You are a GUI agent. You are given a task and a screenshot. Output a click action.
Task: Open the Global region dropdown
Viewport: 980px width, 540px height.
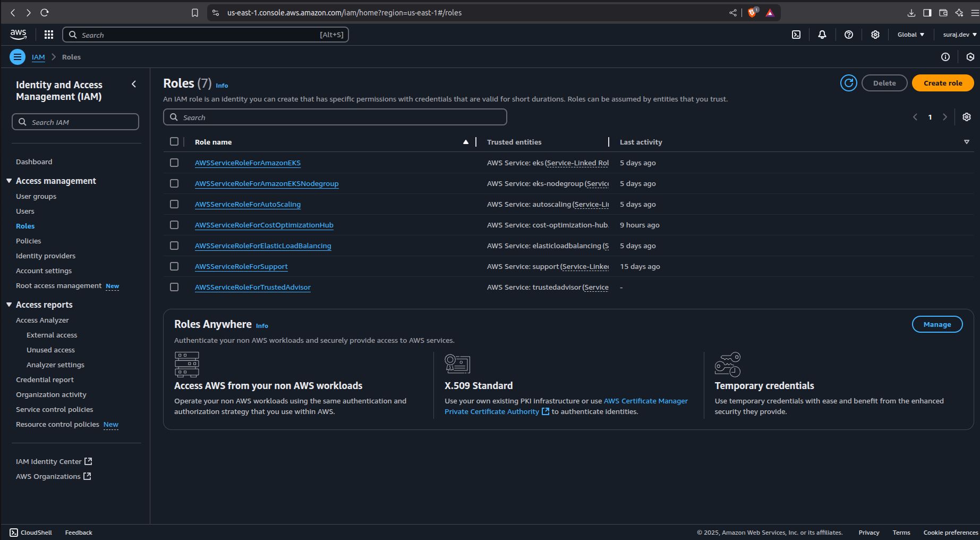tap(911, 35)
